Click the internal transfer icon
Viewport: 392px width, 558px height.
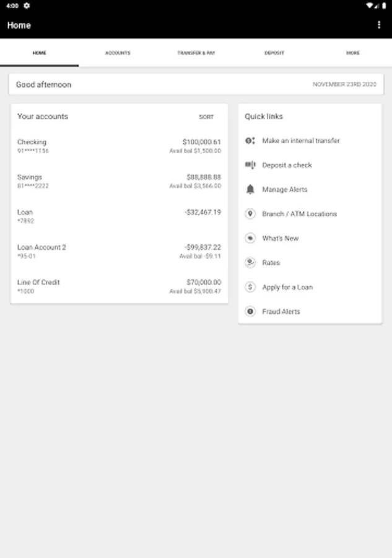pyautogui.click(x=250, y=141)
